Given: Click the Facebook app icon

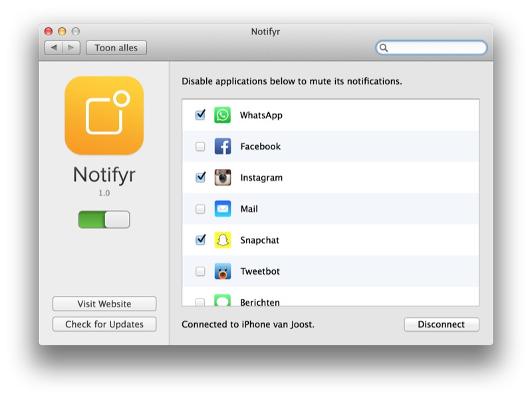Looking at the screenshot, I should tap(222, 146).
